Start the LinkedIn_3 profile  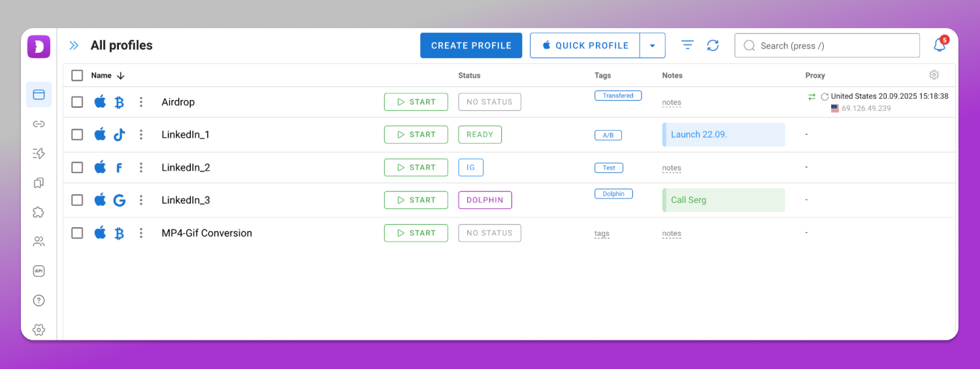tap(416, 200)
